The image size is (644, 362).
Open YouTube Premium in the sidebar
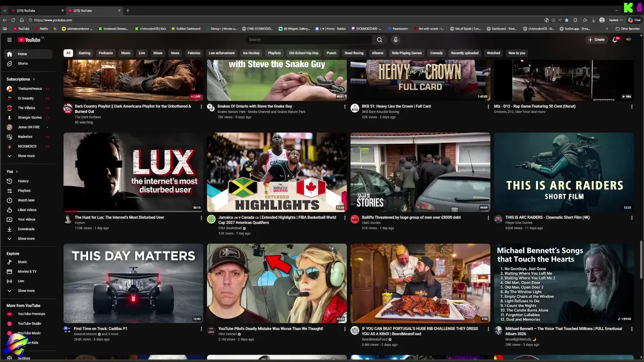pyautogui.click(x=28, y=314)
